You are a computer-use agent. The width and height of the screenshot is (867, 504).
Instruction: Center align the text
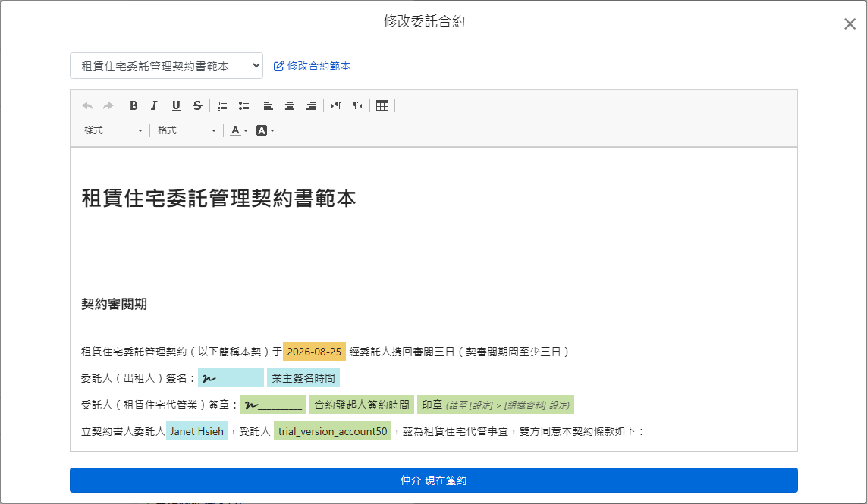coord(290,105)
